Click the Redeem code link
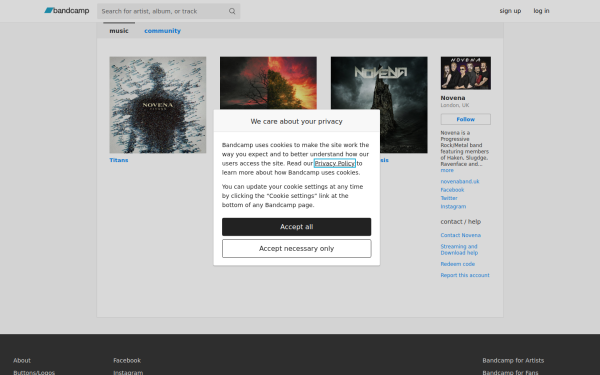 point(458,264)
